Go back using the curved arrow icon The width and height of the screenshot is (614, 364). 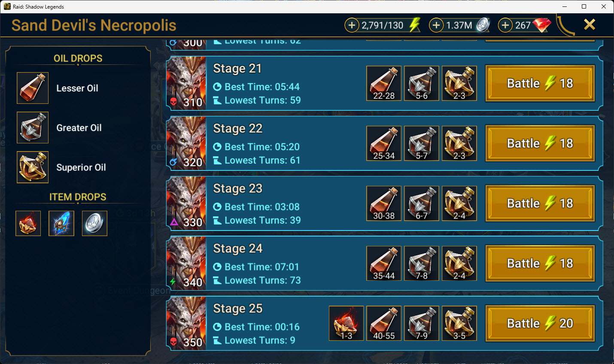pos(565,25)
